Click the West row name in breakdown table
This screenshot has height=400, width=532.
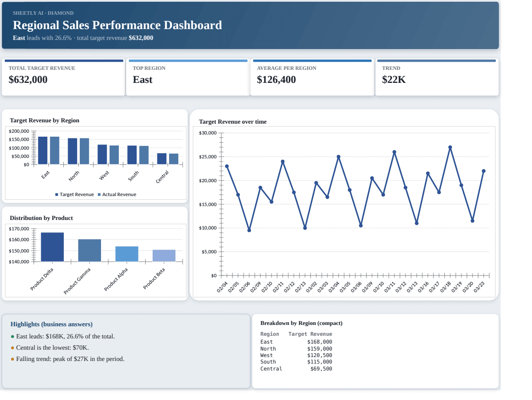pyautogui.click(x=267, y=355)
